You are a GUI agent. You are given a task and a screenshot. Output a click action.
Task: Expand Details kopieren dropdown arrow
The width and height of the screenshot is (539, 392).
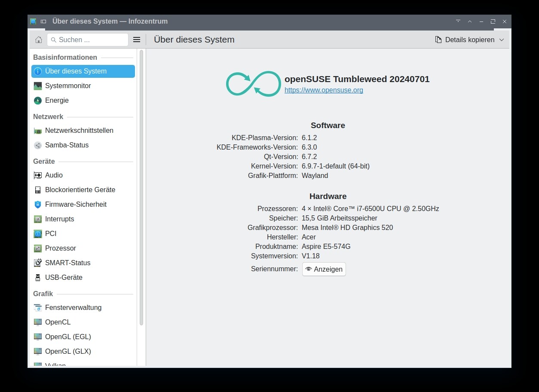click(x=502, y=40)
